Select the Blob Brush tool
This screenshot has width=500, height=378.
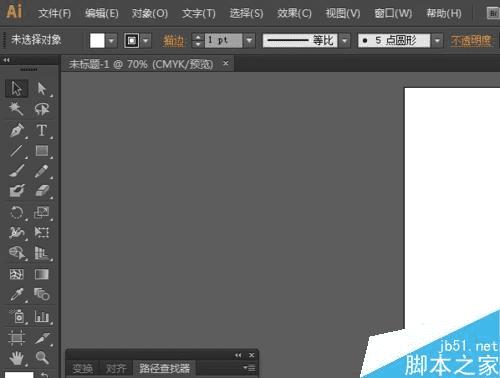click(17, 191)
